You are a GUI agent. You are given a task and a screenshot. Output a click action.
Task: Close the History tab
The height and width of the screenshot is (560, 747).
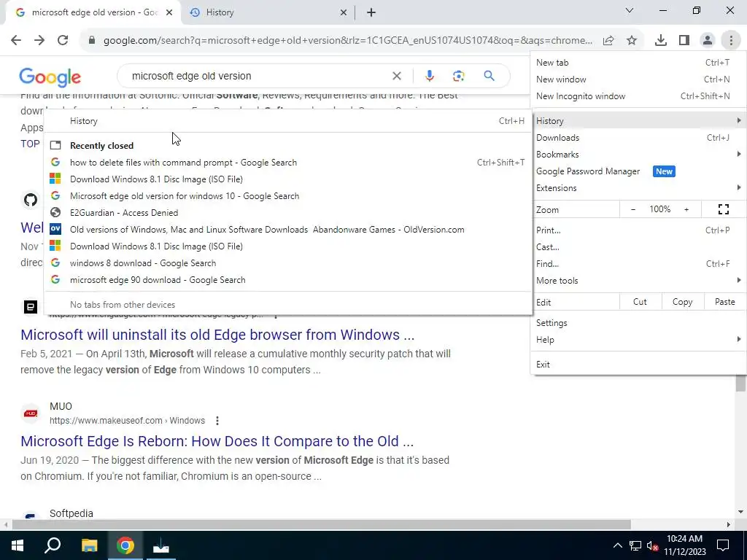344,12
